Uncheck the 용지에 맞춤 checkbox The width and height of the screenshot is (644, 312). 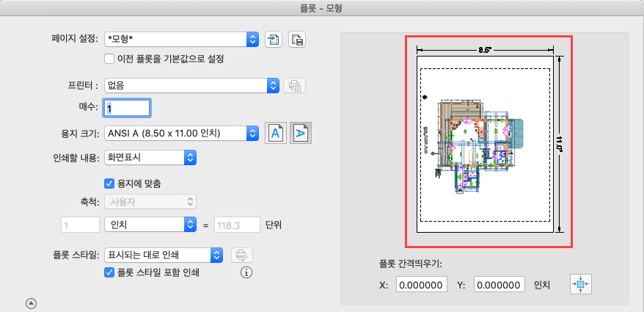coord(109,183)
